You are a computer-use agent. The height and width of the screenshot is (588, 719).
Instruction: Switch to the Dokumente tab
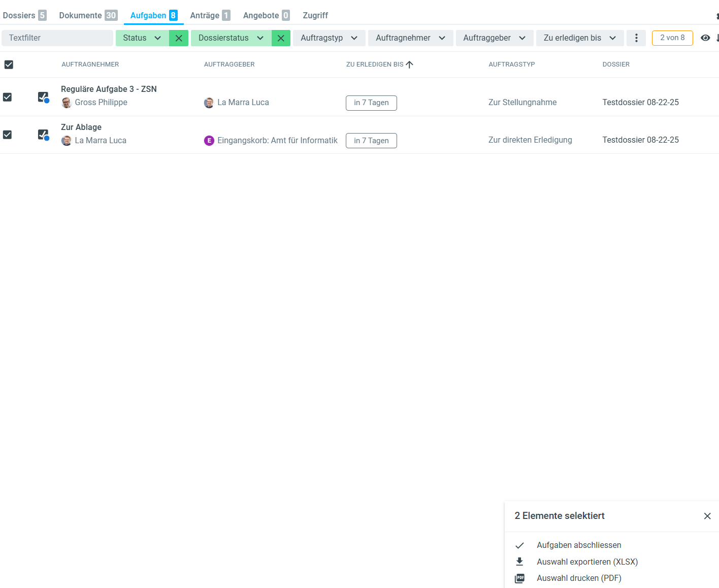click(x=88, y=15)
